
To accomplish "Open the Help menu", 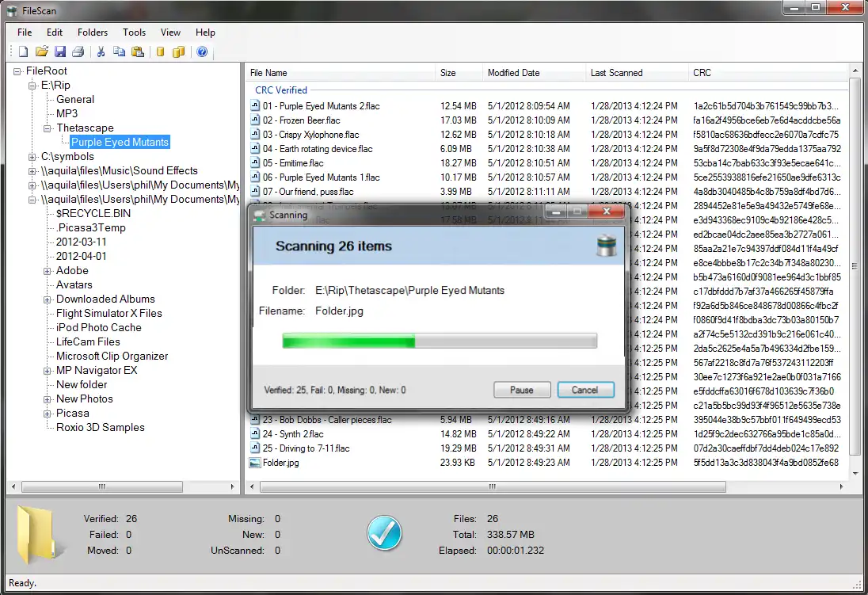I will click(x=205, y=32).
